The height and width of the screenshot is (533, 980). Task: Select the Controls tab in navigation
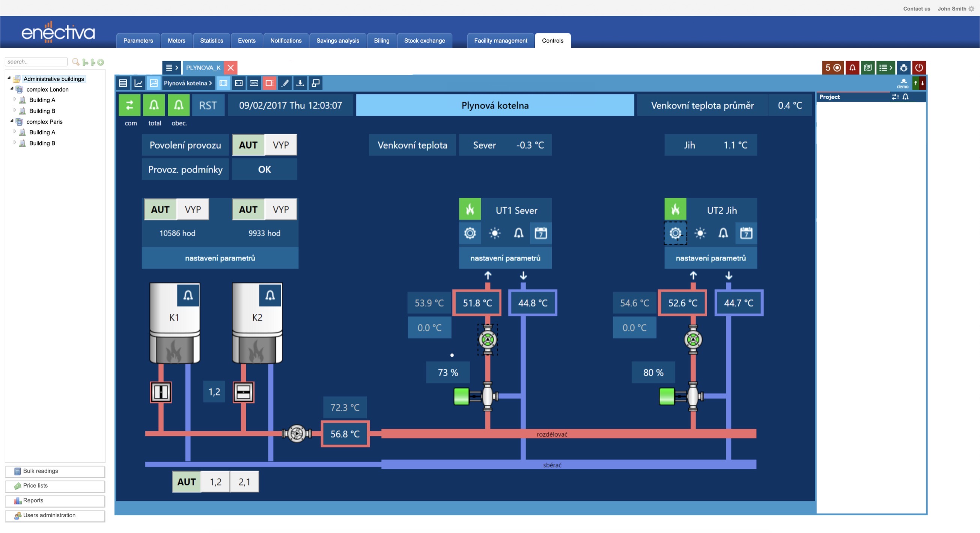[x=552, y=41]
